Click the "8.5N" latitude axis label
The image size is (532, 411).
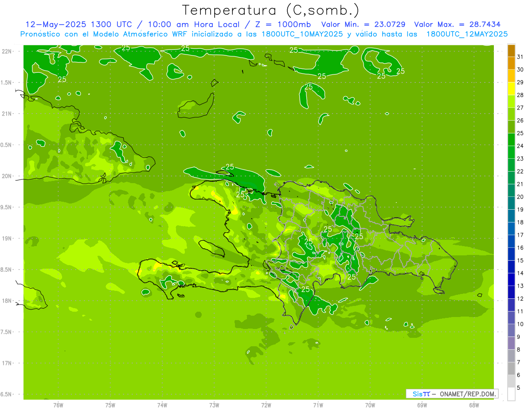coord(6,270)
